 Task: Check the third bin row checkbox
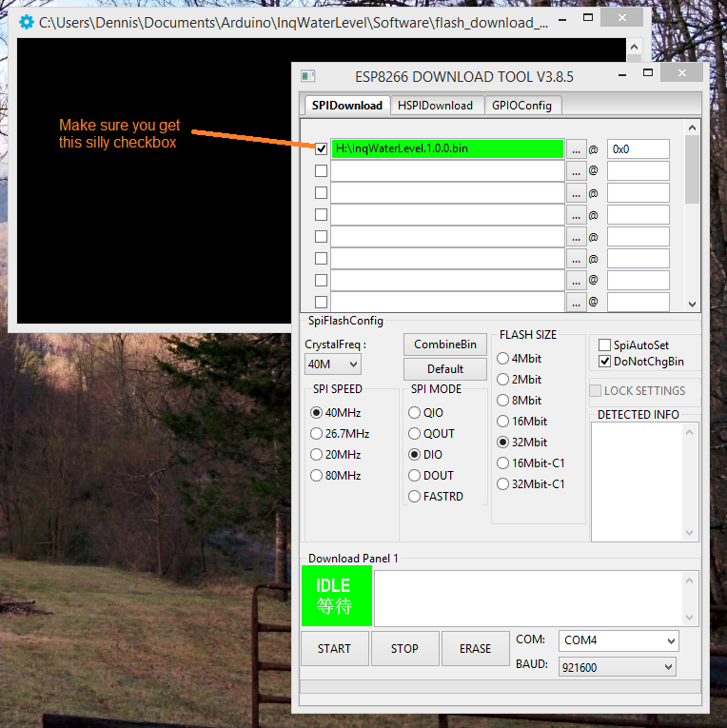[321, 192]
